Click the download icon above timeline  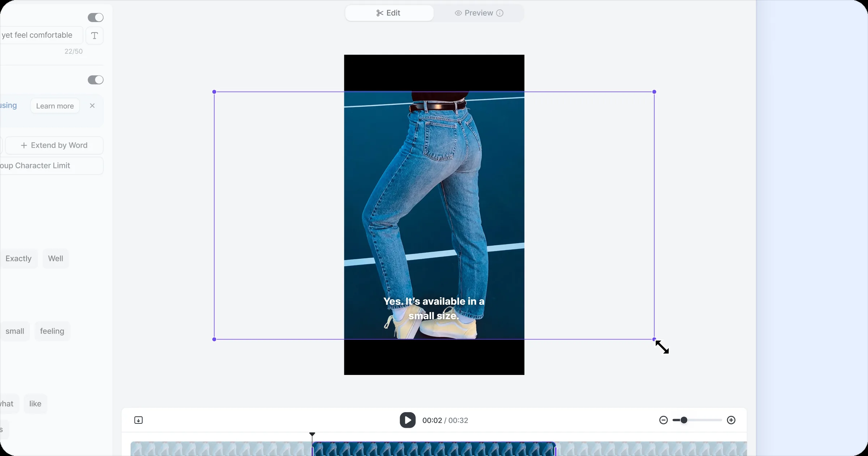click(139, 420)
